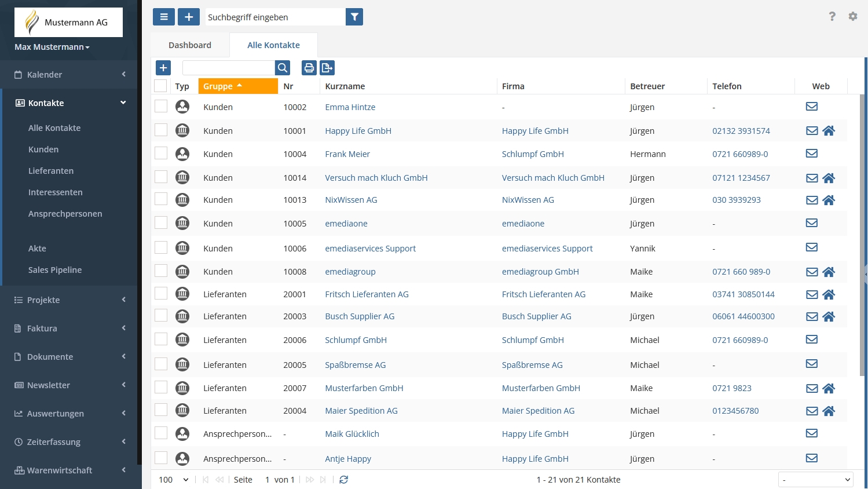Click the hamburger menu icon in top bar
This screenshot has width=868, height=489.
point(164,17)
